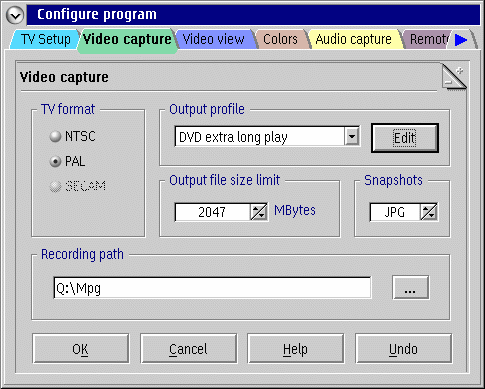Screen dimensions: 485x389
Task: Switch to the TV Setup tab
Action: point(45,39)
